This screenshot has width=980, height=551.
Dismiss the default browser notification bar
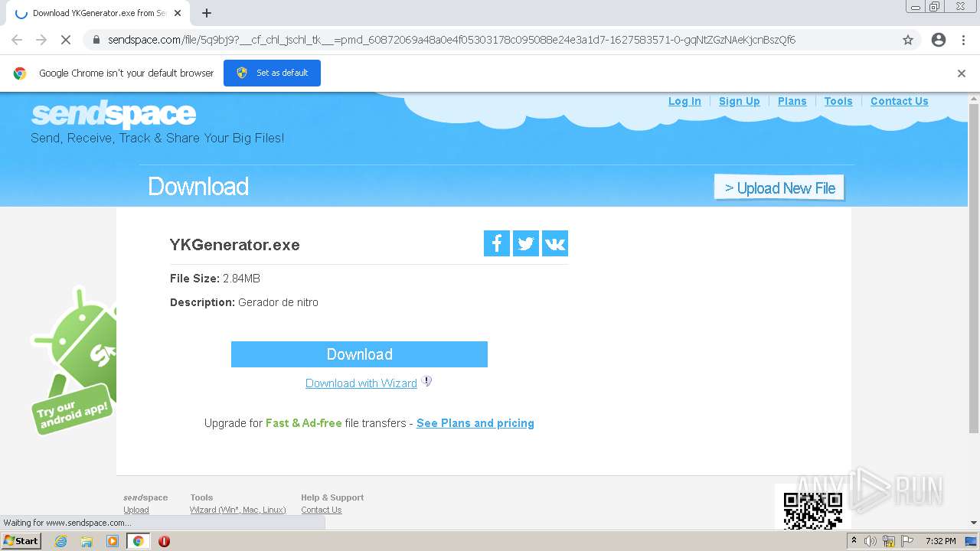coord(962,73)
